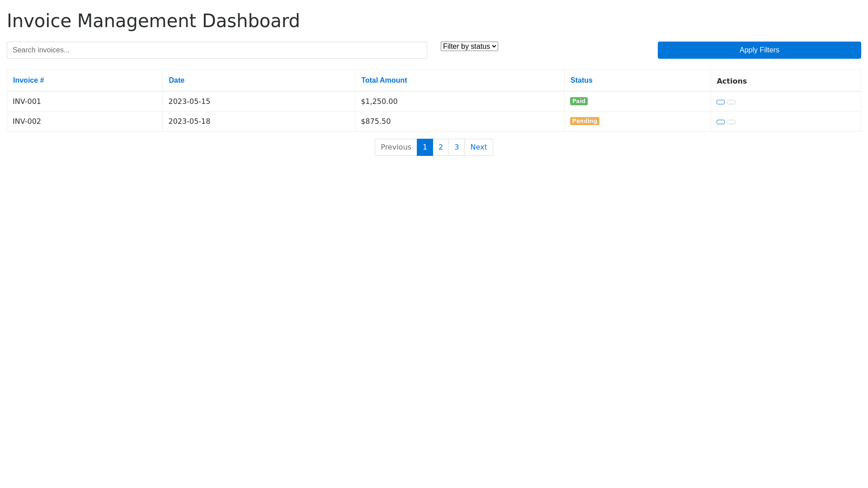Go to pagination page 2
The width and height of the screenshot is (868, 488).
440,147
